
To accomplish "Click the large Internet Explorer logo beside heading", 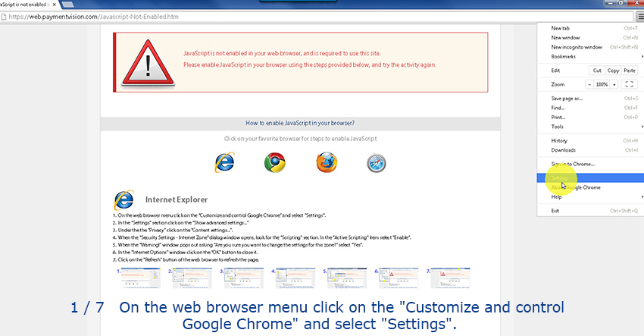I will [x=123, y=200].
